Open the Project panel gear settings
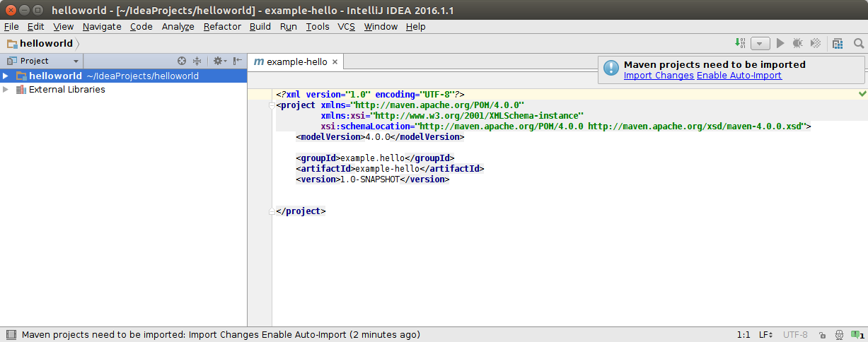This screenshot has height=342, width=868. 219,61
